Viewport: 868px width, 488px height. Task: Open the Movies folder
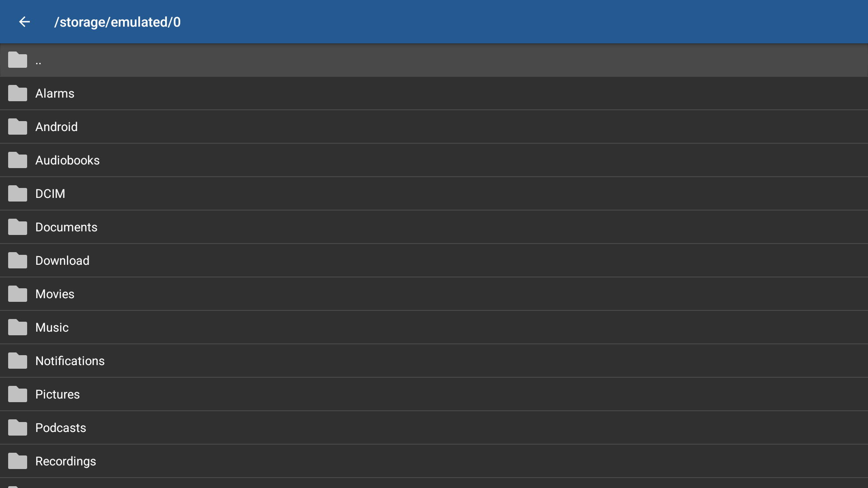click(55, 294)
